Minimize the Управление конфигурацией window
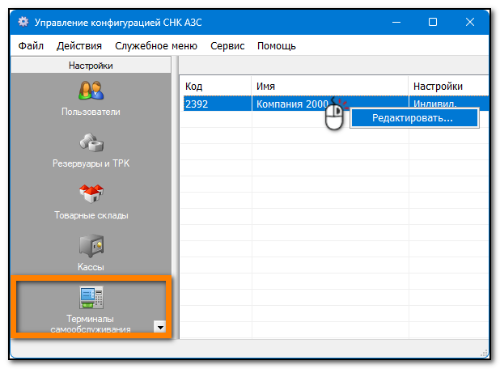The image size is (500, 369). tap(396, 22)
